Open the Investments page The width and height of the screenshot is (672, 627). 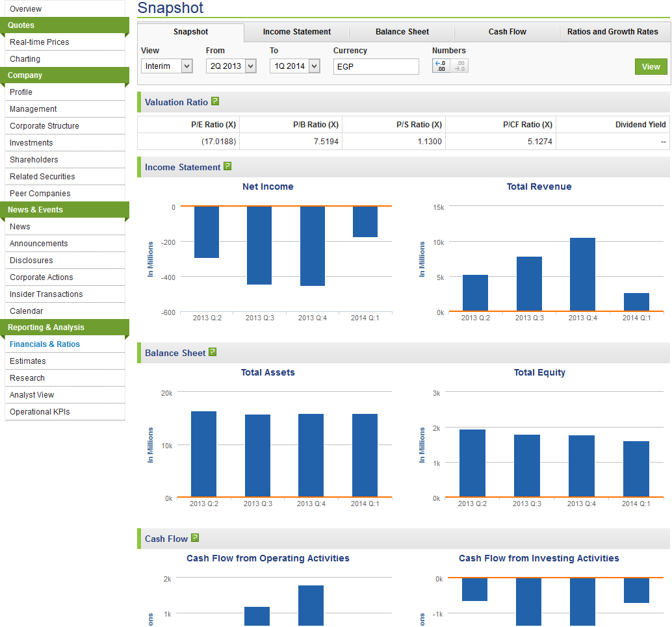(x=31, y=143)
